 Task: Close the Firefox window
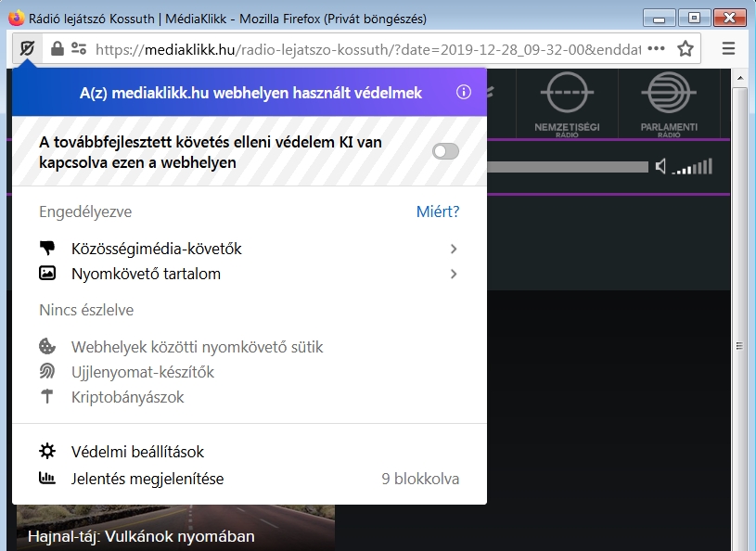click(x=729, y=19)
